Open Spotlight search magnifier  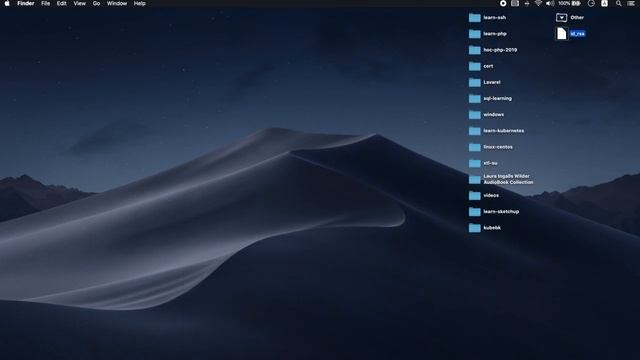tap(619, 3)
